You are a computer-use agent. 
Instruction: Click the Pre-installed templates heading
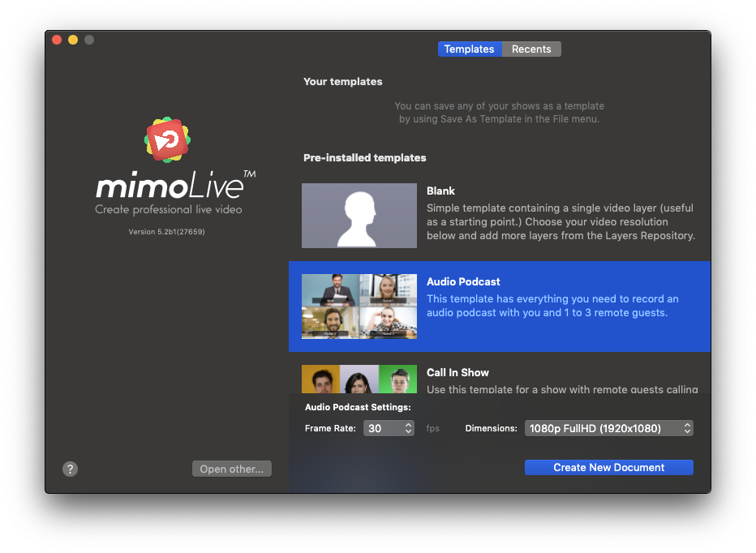tap(365, 157)
